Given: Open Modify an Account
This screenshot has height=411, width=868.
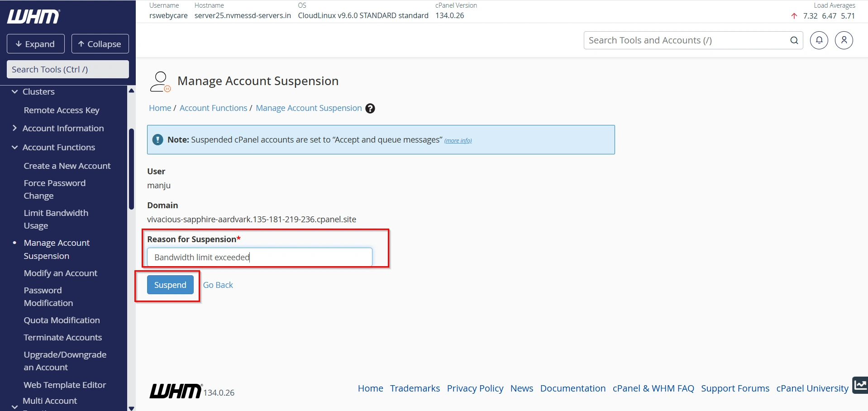Looking at the screenshot, I should pos(61,273).
